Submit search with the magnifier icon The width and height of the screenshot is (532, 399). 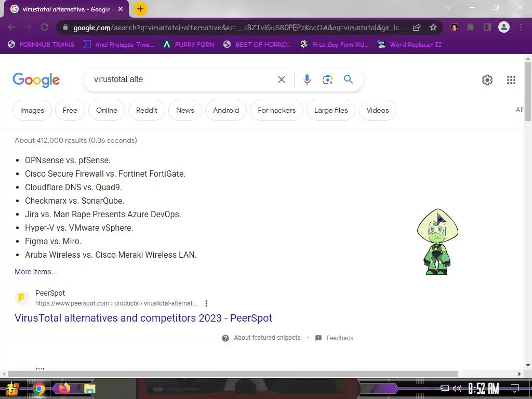point(349,79)
